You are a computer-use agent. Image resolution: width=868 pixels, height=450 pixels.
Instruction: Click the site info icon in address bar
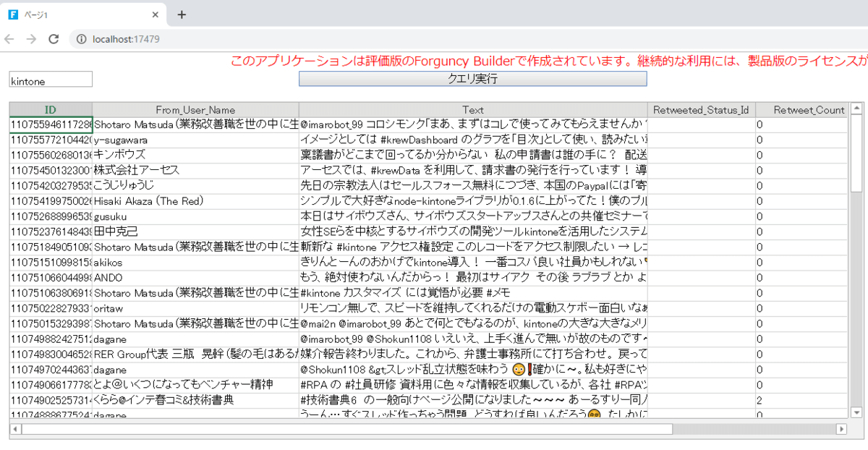(81, 39)
